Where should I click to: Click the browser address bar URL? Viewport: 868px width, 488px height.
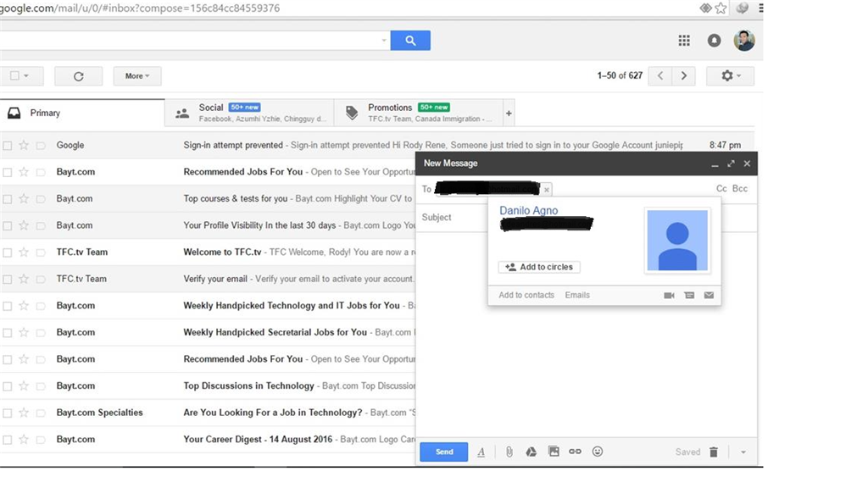140,8
